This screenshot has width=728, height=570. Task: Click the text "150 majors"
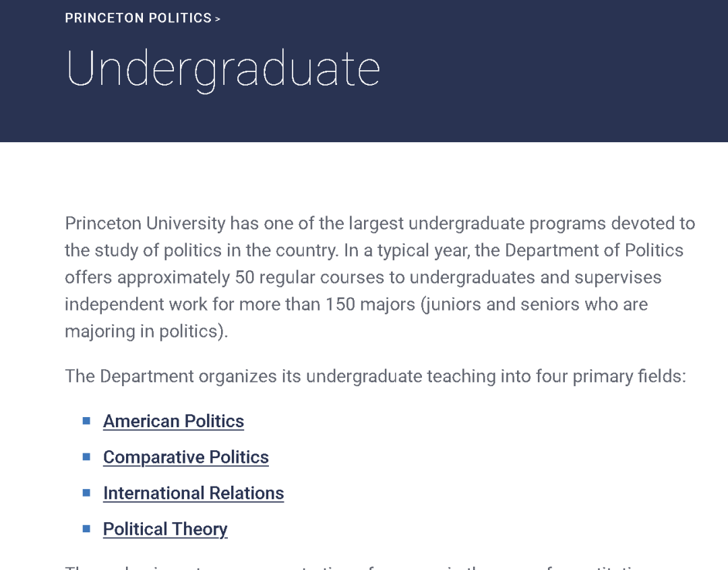click(370, 305)
